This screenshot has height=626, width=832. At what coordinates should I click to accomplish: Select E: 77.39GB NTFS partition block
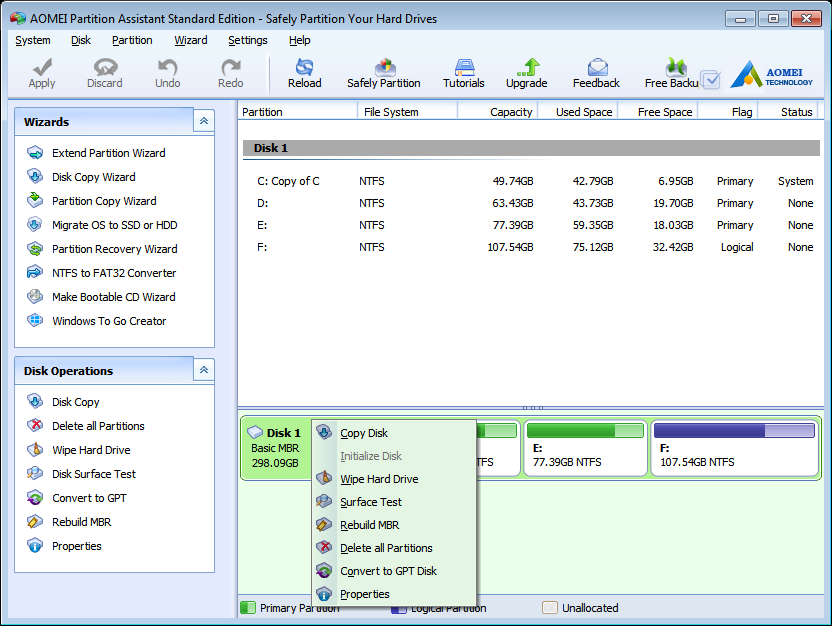(585, 448)
